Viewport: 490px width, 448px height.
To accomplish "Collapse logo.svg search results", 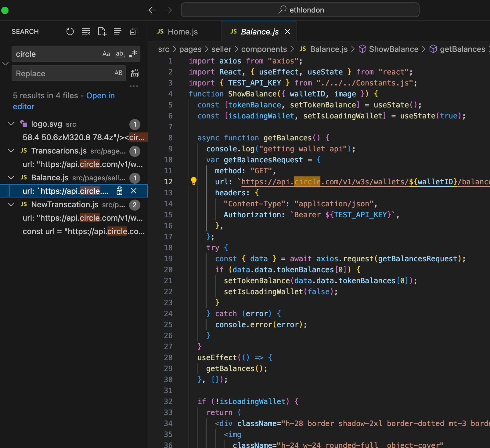I will pyautogui.click(x=11, y=124).
